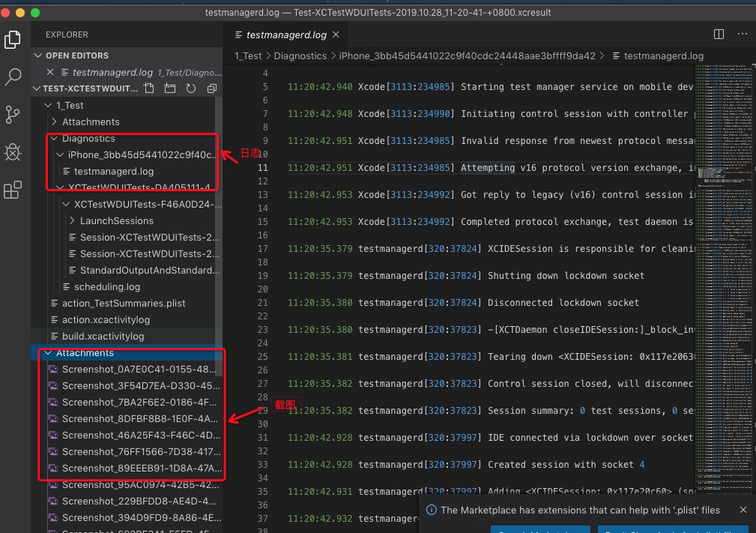Open build.xcactivitylog file
This screenshot has height=533, width=756.
pyautogui.click(x=103, y=336)
